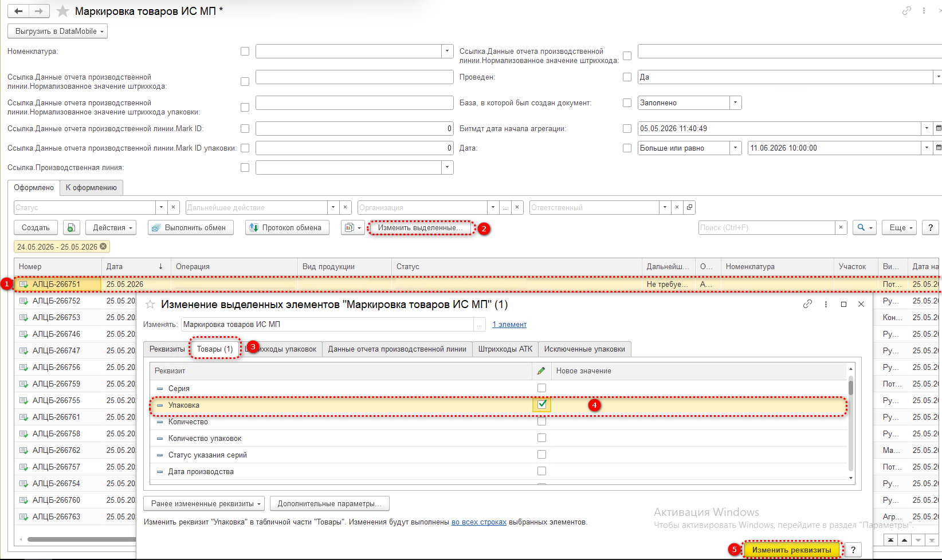Switch to the Оформлено tab
942x560 pixels.
34,188
